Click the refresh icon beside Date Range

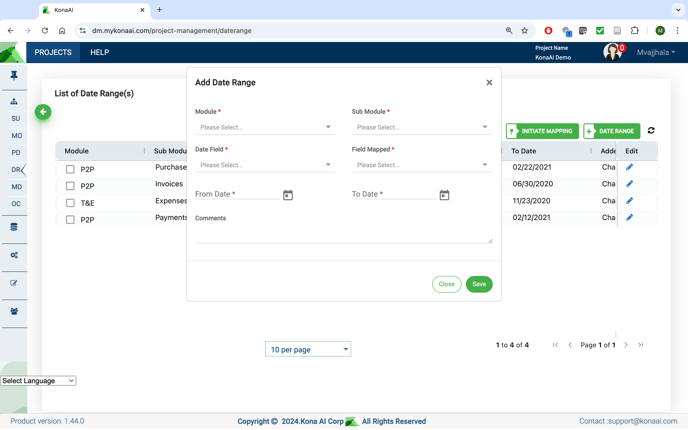point(651,131)
